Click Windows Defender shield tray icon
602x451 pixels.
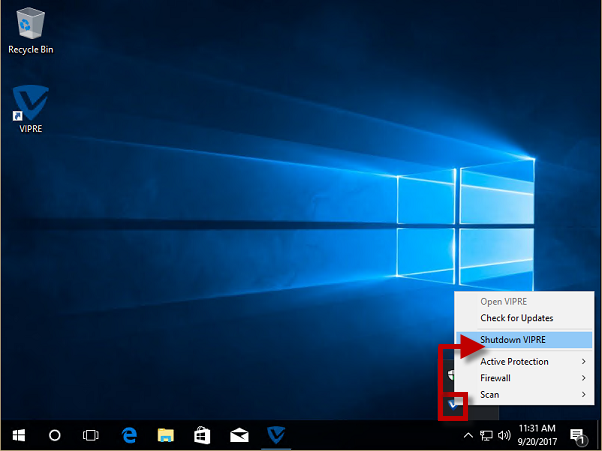451,375
